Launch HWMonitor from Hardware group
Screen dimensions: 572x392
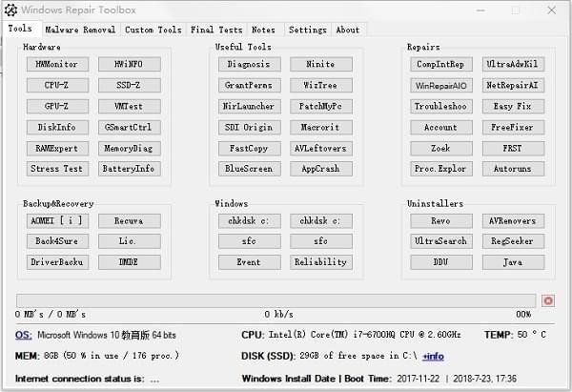pos(58,65)
